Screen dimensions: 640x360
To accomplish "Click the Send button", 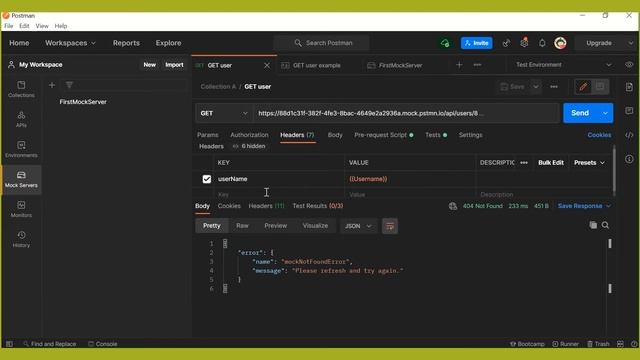I will [580, 113].
